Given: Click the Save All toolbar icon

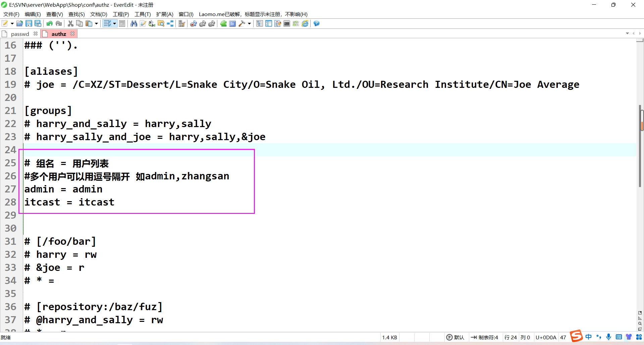Looking at the screenshot, I should click(x=38, y=23).
